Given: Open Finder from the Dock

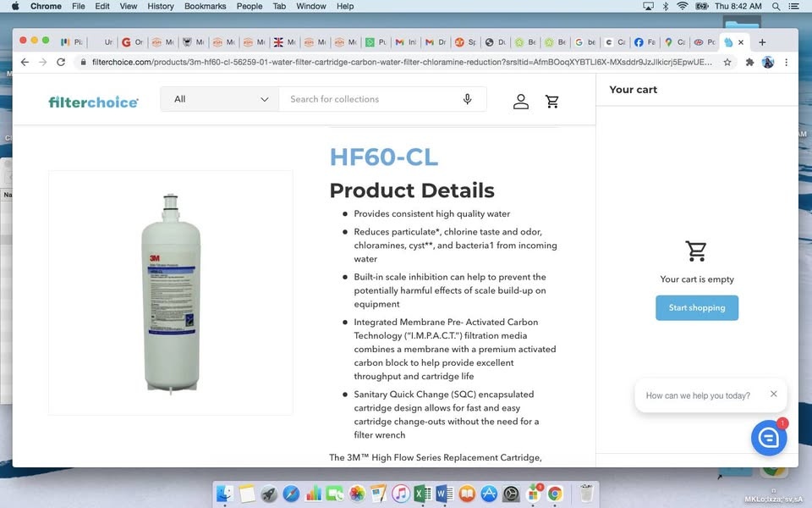Looking at the screenshot, I should 225,494.
